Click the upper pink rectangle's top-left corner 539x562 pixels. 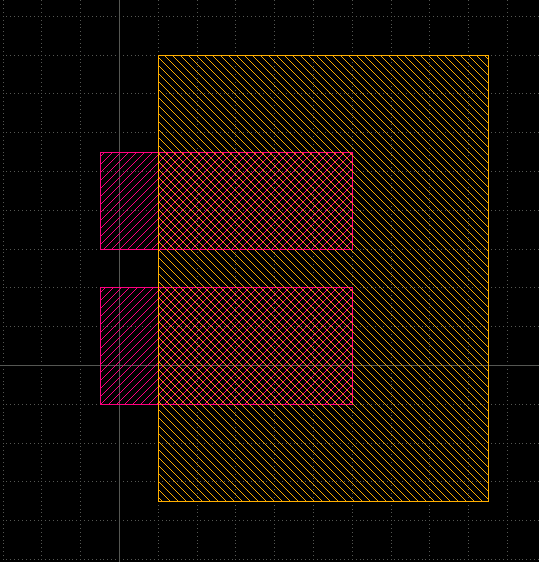[100, 152]
